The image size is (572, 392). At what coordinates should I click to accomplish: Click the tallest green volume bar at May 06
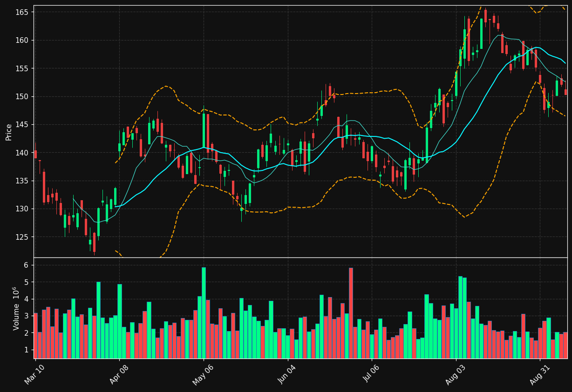pos(204,313)
